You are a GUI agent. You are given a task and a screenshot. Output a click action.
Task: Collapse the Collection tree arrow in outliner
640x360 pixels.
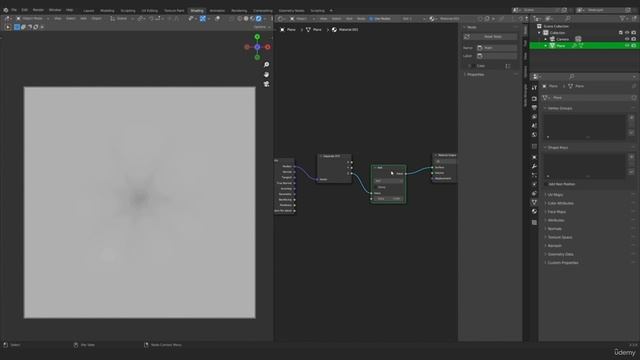pos(539,33)
